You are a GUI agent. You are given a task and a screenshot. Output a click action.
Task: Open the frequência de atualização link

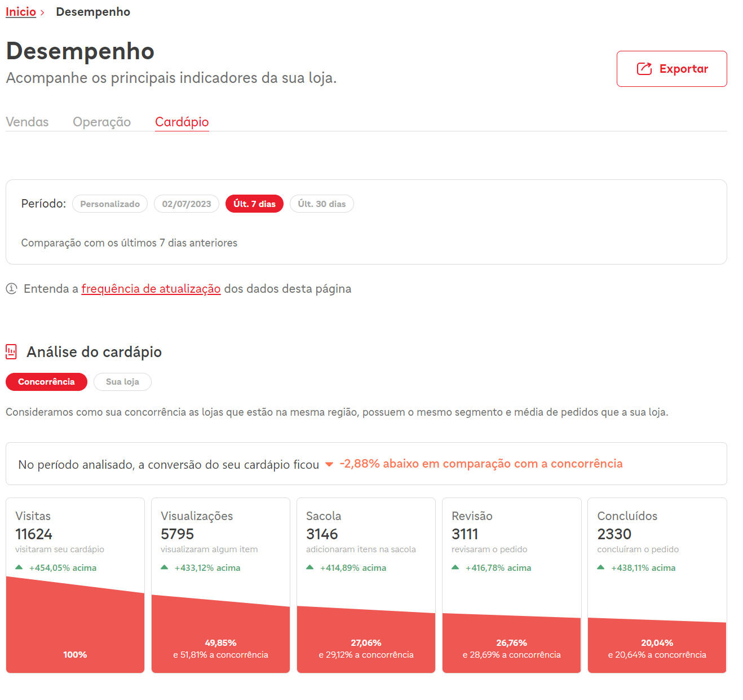tap(151, 289)
